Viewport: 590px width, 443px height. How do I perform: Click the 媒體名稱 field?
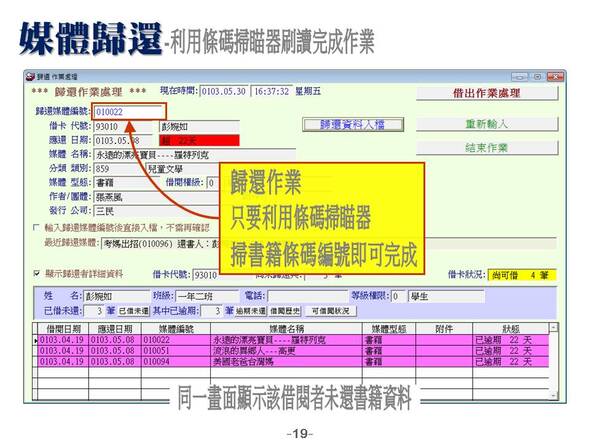click(194, 155)
